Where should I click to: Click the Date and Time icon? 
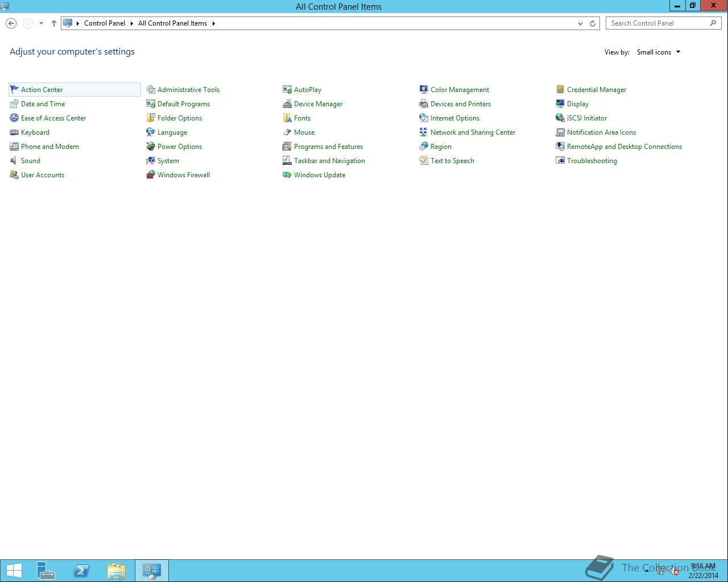[x=14, y=103]
